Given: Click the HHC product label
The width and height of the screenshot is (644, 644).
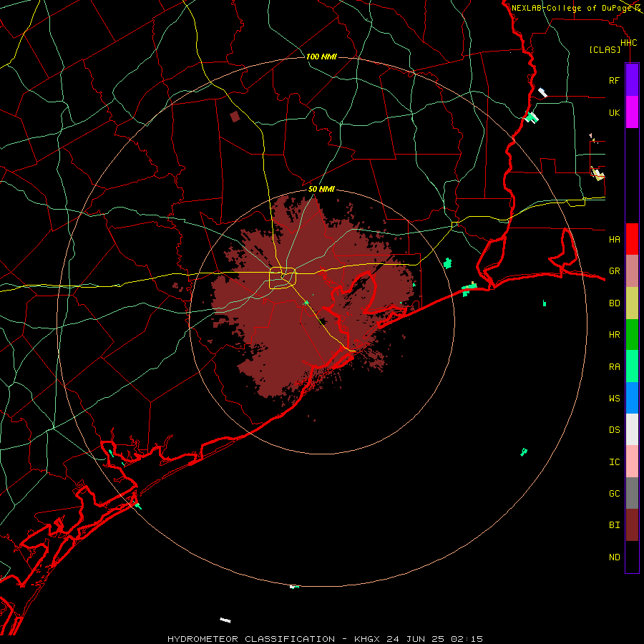Looking at the screenshot, I should [628, 43].
